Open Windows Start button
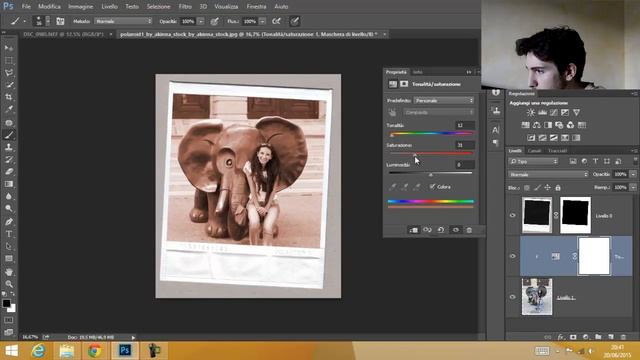Screen dimensions: 640x360 [11, 351]
